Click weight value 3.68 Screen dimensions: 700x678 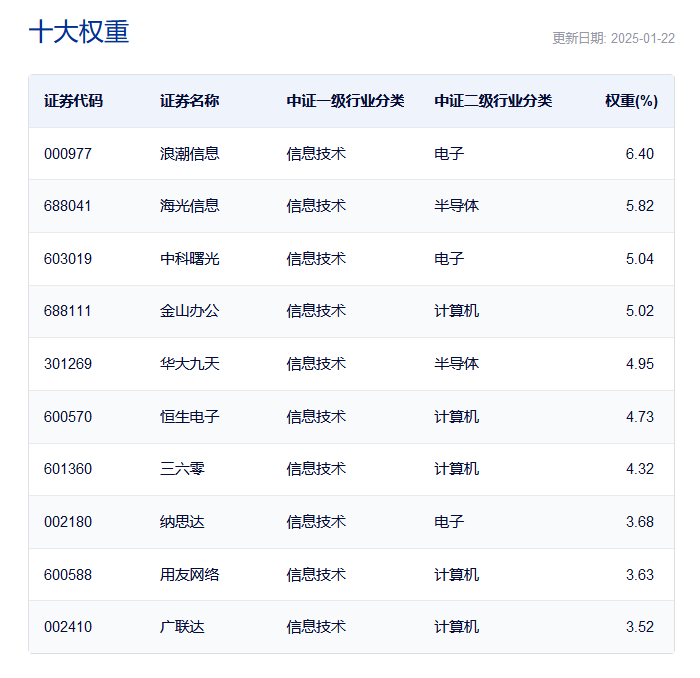click(639, 522)
